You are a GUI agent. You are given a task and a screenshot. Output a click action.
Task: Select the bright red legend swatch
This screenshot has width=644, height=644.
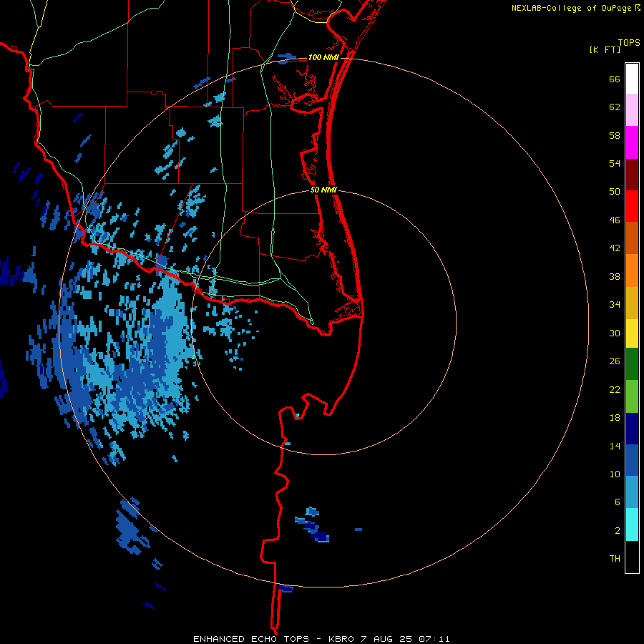pos(632,206)
